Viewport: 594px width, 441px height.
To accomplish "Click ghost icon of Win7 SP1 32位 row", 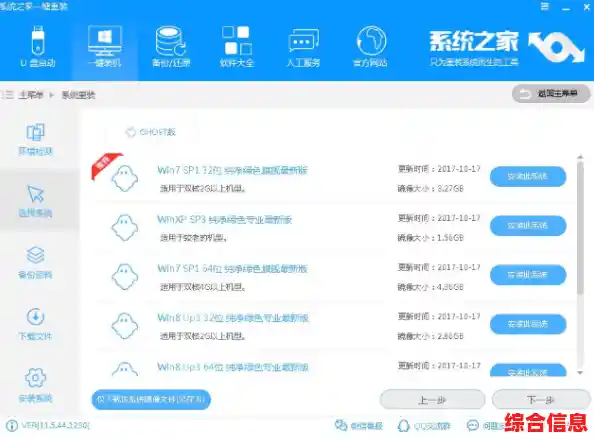I will 125,178.
